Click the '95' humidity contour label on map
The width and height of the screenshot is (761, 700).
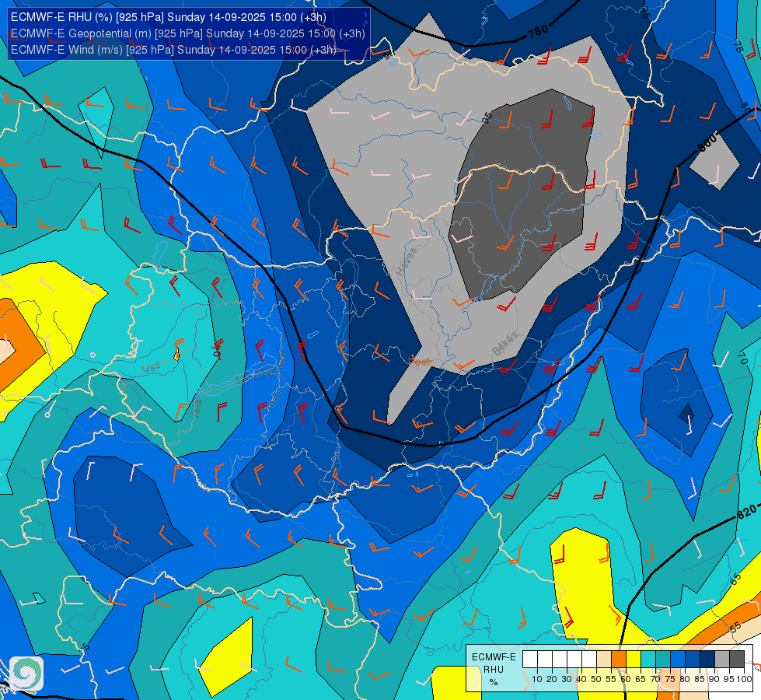pos(487,117)
